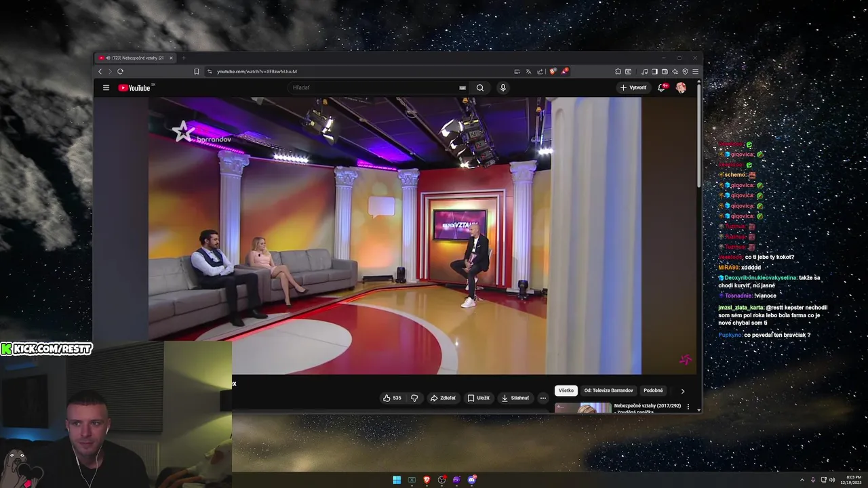The image size is (868, 488).
Task: Go to the YouTube home logo
Action: 134,87
